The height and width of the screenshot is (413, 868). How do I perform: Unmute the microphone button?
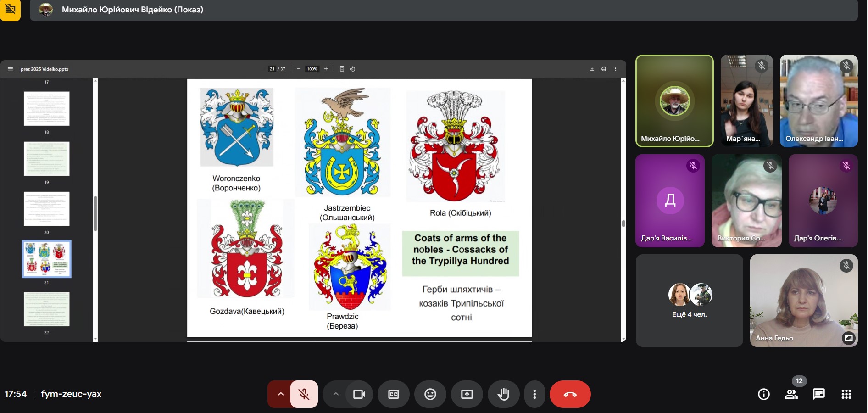point(304,394)
